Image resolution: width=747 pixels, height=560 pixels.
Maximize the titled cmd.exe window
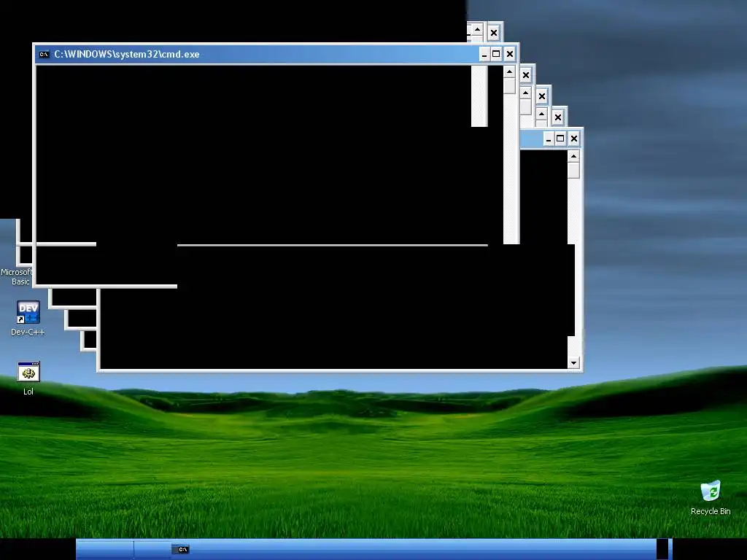coord(496,54)
